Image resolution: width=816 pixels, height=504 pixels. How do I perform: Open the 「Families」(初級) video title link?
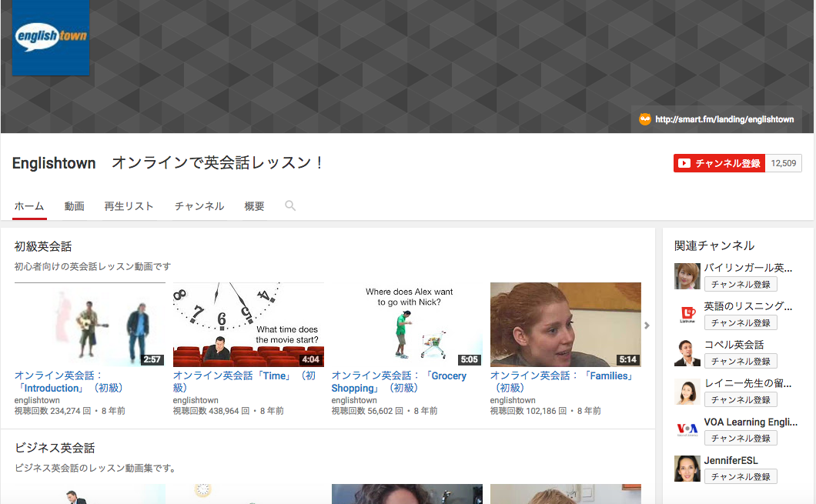tap(562, 382)
